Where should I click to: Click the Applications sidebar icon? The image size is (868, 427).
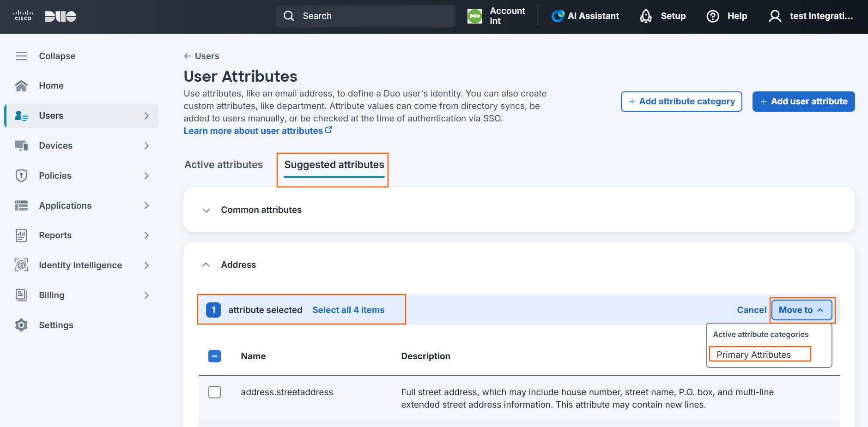pyautogui.click(x=21, y=205)
